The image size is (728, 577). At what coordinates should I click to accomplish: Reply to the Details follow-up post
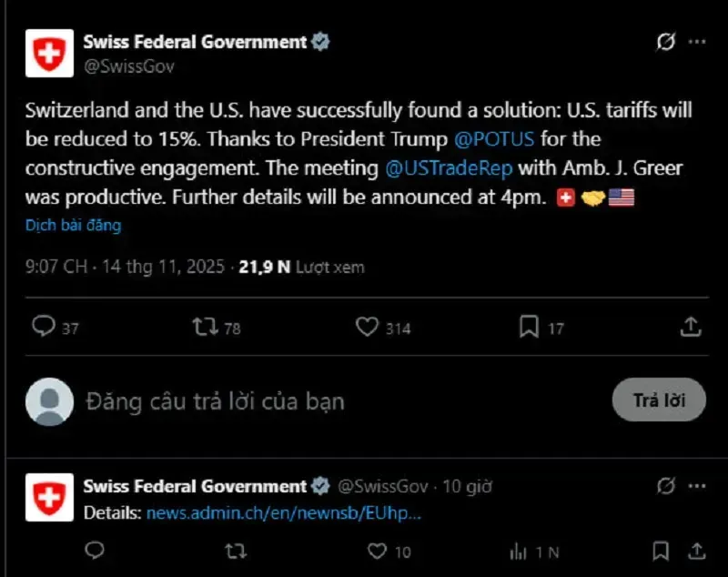(94, 551)
